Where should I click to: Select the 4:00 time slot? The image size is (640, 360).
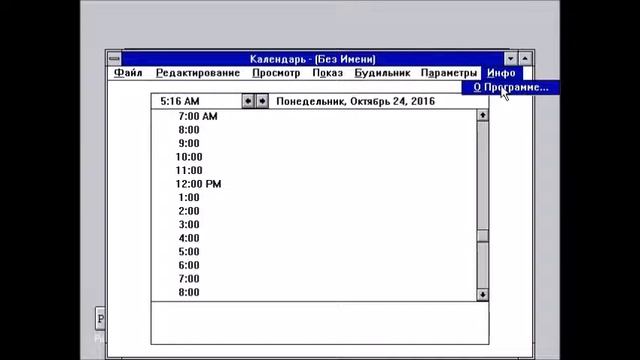[x=314, y=238]
